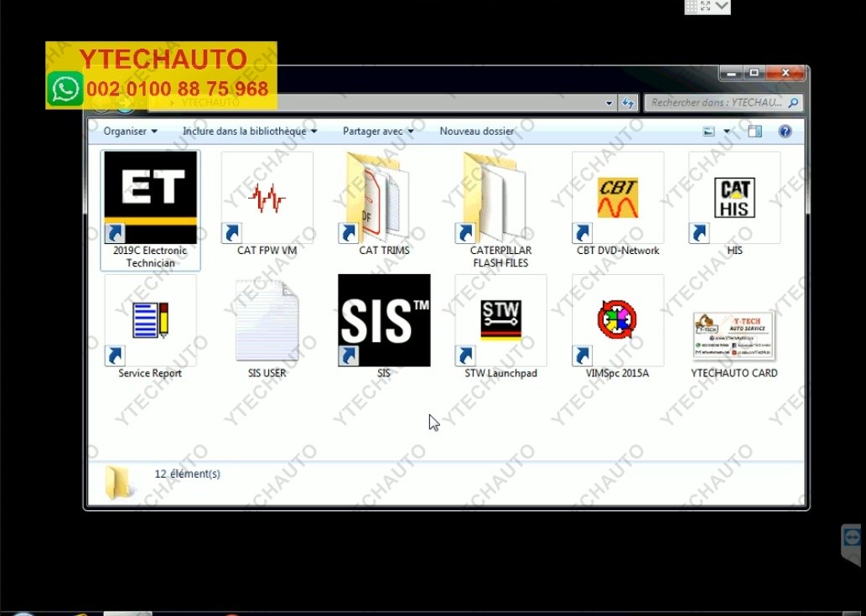Viewport: 866px width, 616px height.
Task: Open the CAT HIS shortcut
Action: click(734, 197)
